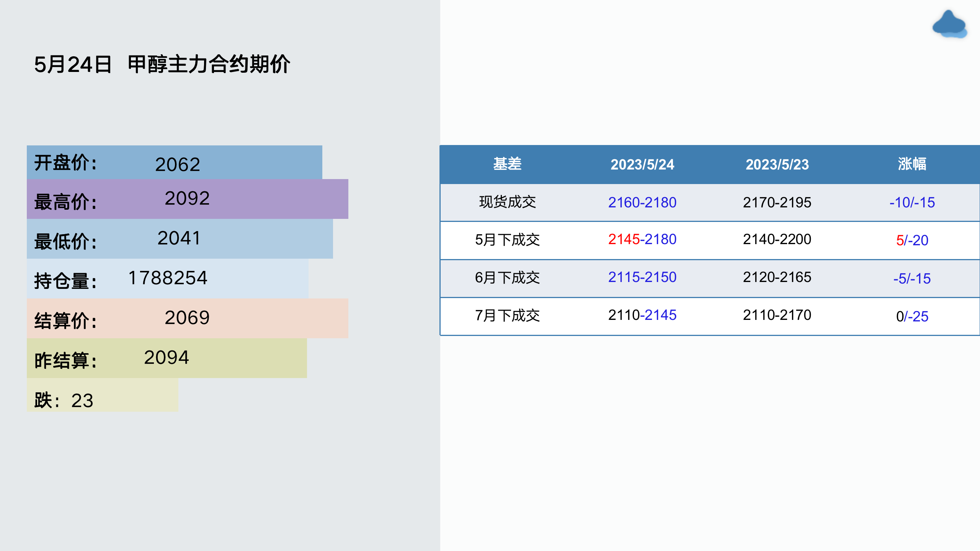This screenshot has width=980, height=551.
Task: Select the cell 2110-2145
Action: pos(642,315)
